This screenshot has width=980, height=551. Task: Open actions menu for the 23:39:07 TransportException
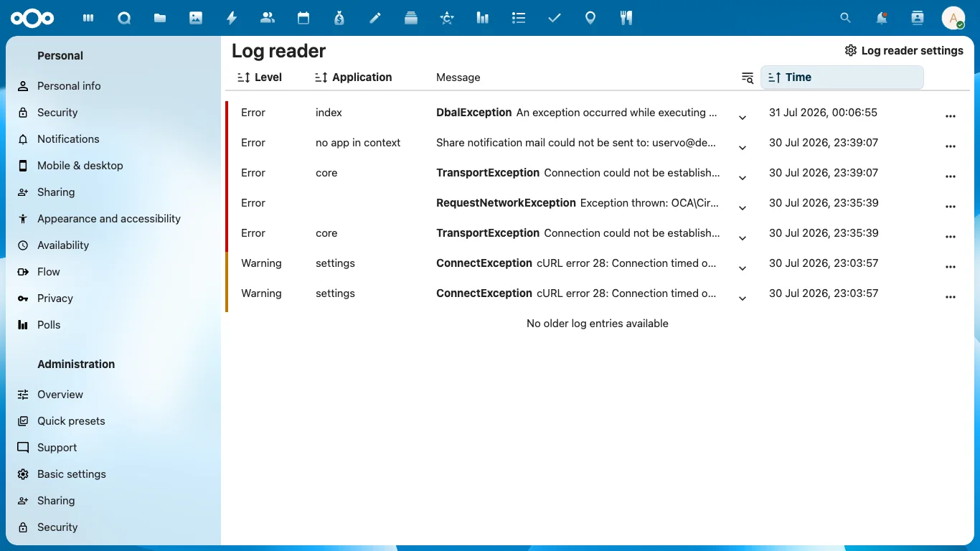tap(951, 176)
